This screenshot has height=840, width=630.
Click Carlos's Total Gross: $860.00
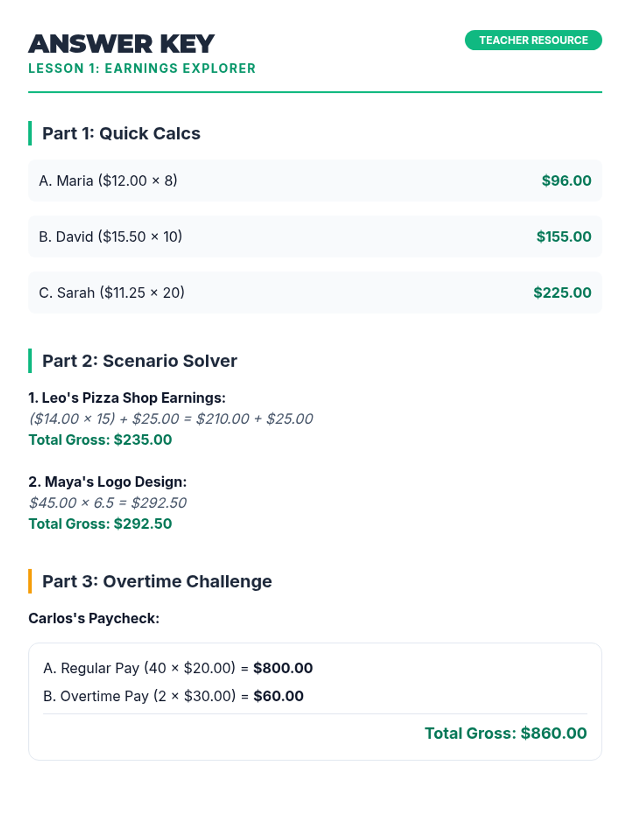tap(505, 733)
